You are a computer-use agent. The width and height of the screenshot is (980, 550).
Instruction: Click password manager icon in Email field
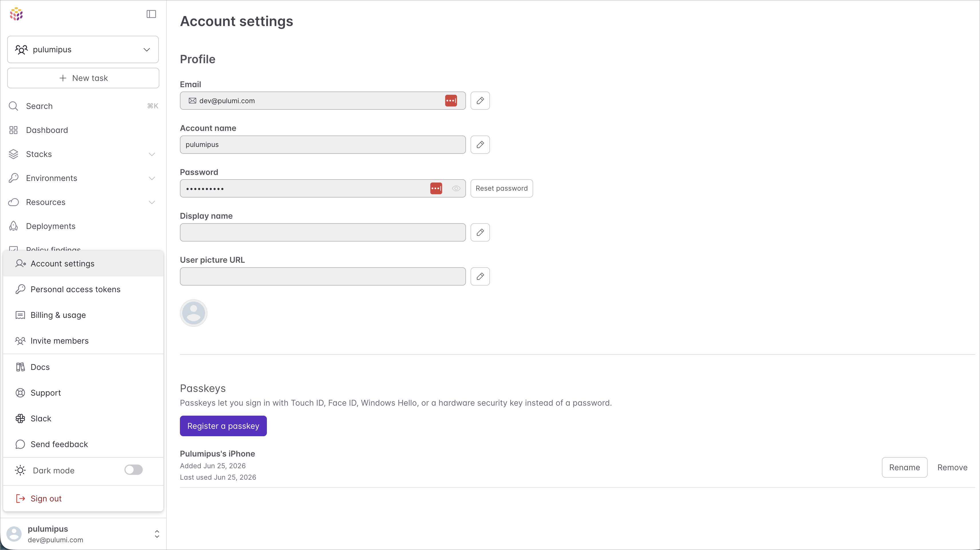[x=451, y=101]
